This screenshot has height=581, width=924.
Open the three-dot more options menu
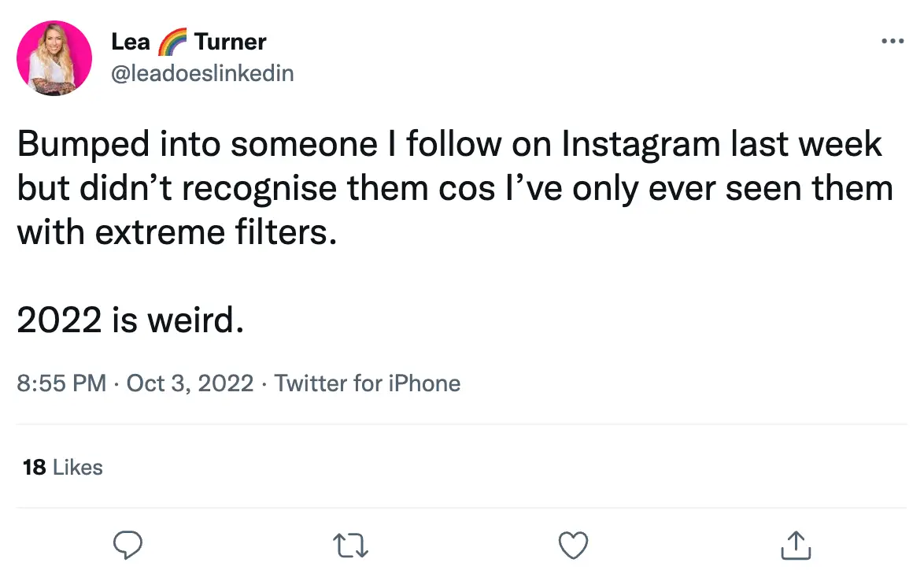892,41
